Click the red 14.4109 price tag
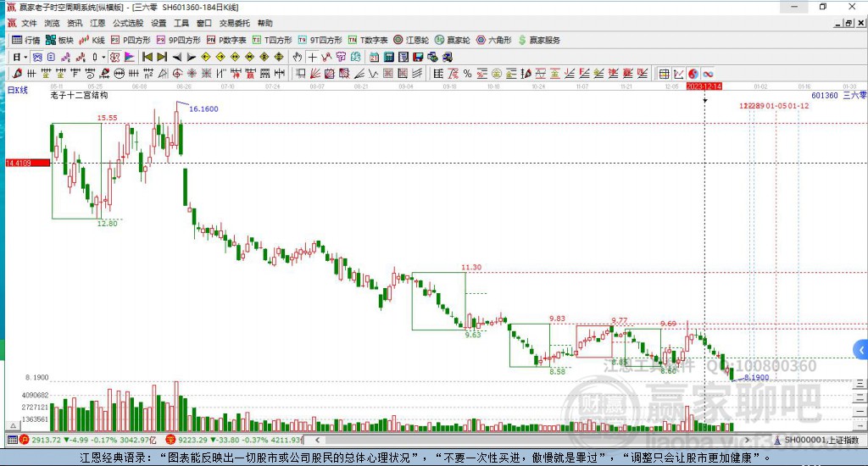Image resolution: width=868 pixels, height=466 pixels. tap(27, 163)
